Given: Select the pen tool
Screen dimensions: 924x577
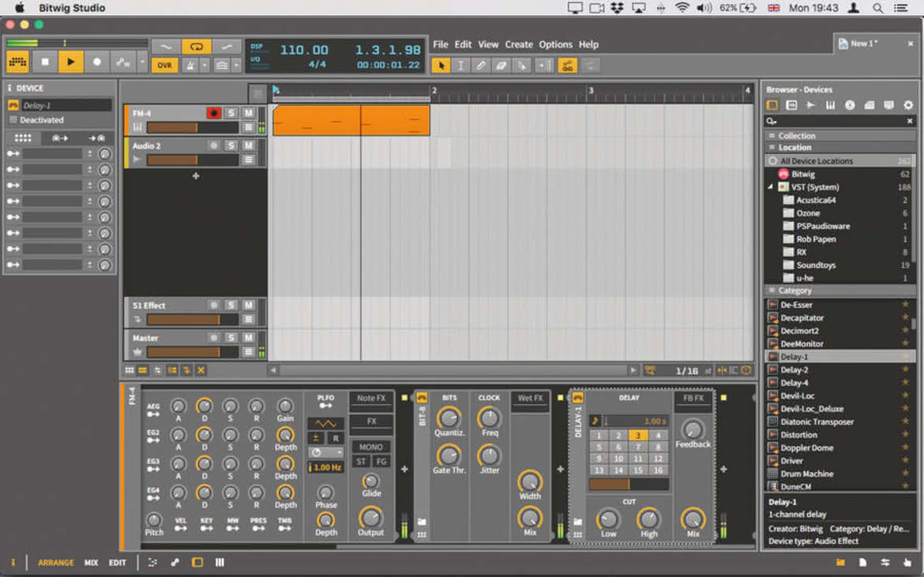Looking at the screenshot, I should [x=481, y=66].
